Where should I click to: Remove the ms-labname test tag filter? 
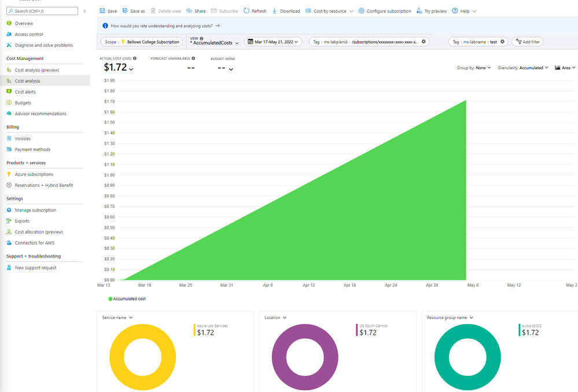[502, 42]
